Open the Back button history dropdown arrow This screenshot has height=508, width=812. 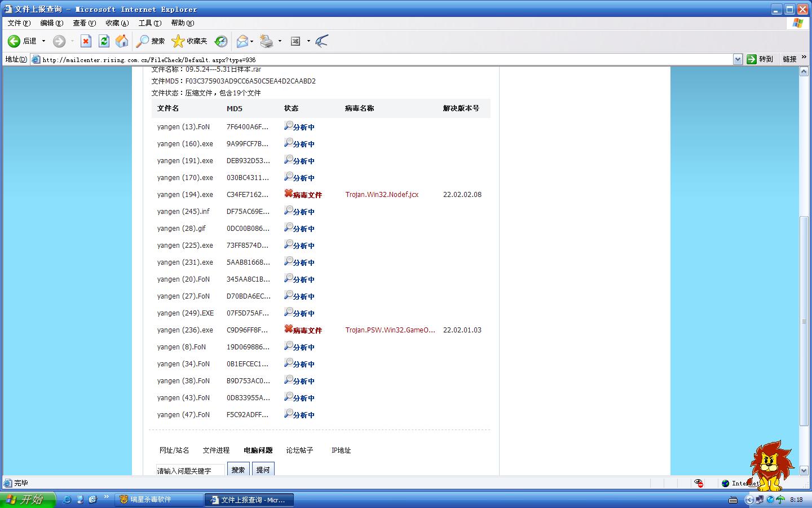[43, 41]
